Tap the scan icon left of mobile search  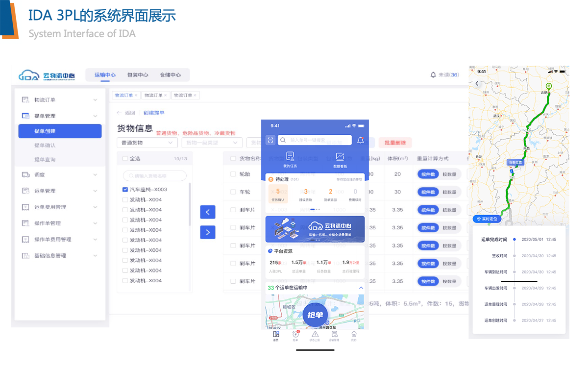(x=270, y=140)
